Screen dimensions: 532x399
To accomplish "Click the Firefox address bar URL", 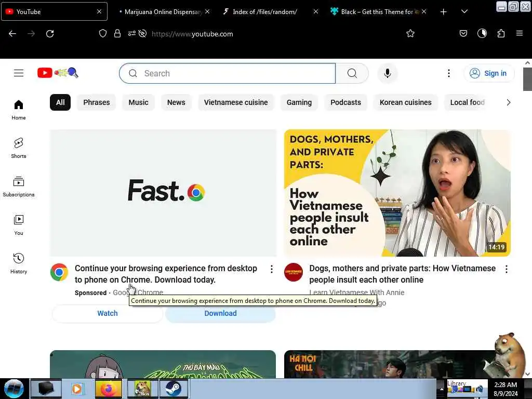I will [x=192, y=34].
